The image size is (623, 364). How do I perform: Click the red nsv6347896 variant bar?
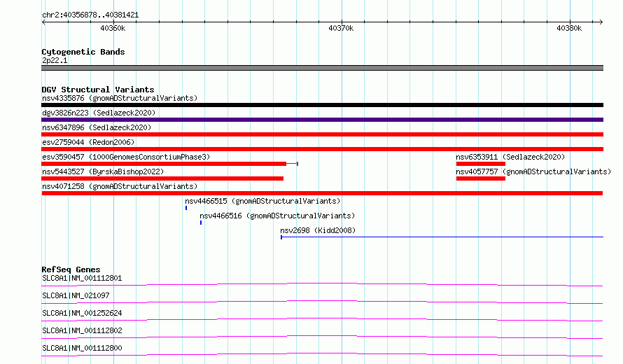[x=322, y=134]
